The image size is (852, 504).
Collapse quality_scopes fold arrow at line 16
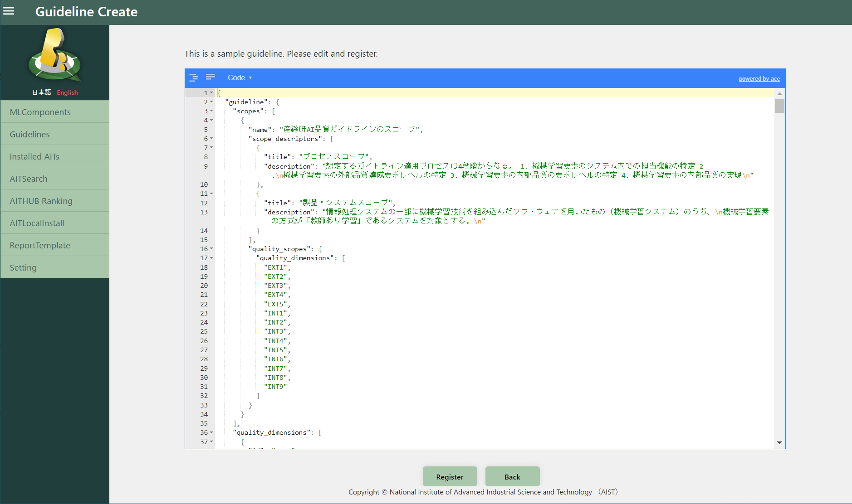coord(211,249)
